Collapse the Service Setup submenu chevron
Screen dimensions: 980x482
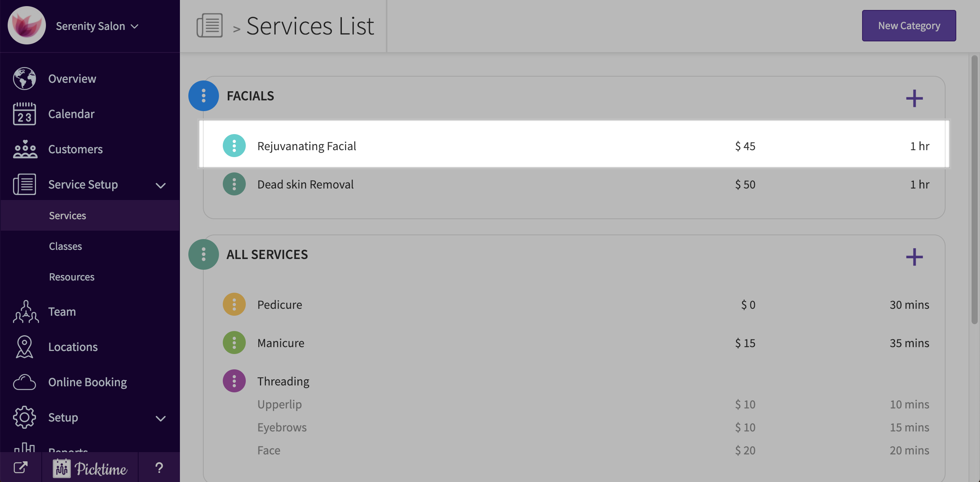[x=161, y=185]
